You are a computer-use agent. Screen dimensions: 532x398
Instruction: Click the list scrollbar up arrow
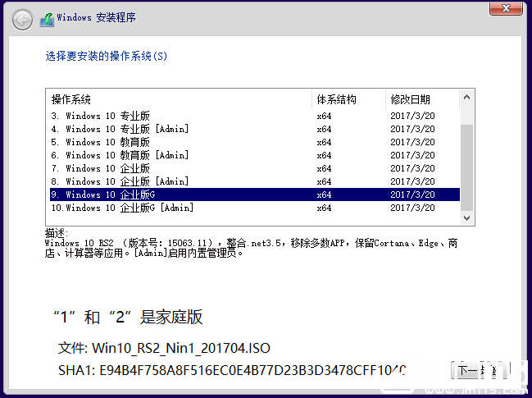(467, 97)
